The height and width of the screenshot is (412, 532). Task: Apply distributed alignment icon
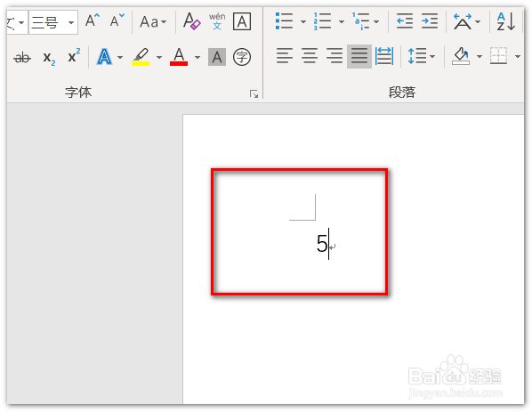(x=384, y=56)
